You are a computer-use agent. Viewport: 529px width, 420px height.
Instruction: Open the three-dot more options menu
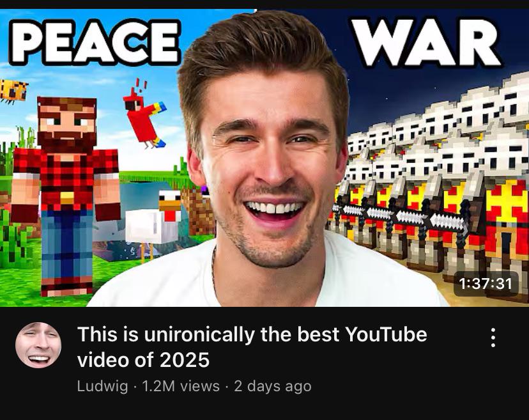pyautogui.click(x=493, y=338)
